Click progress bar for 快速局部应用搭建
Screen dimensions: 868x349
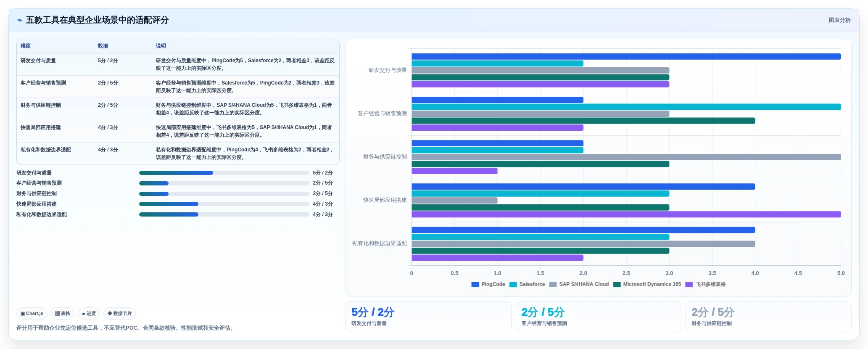tap(224, 204)
